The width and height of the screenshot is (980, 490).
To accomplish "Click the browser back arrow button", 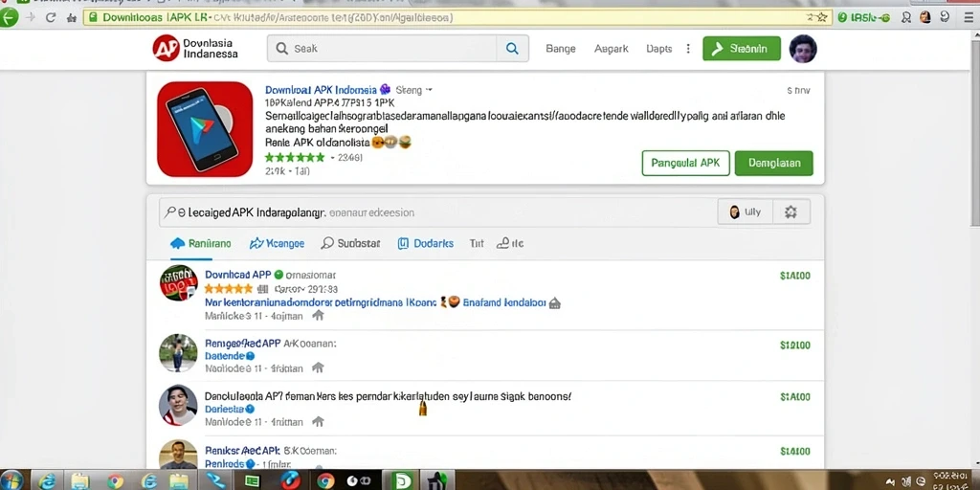I will click(8, 17).
